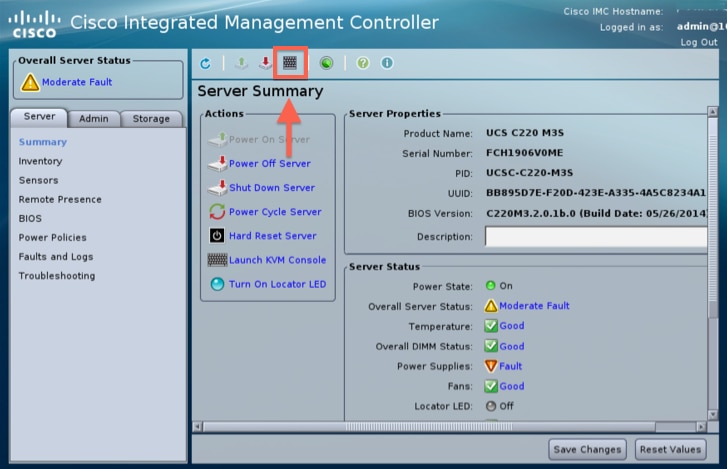Click the Power Off Server link
This screenshot has width=727, height=469.
point(270,164)
